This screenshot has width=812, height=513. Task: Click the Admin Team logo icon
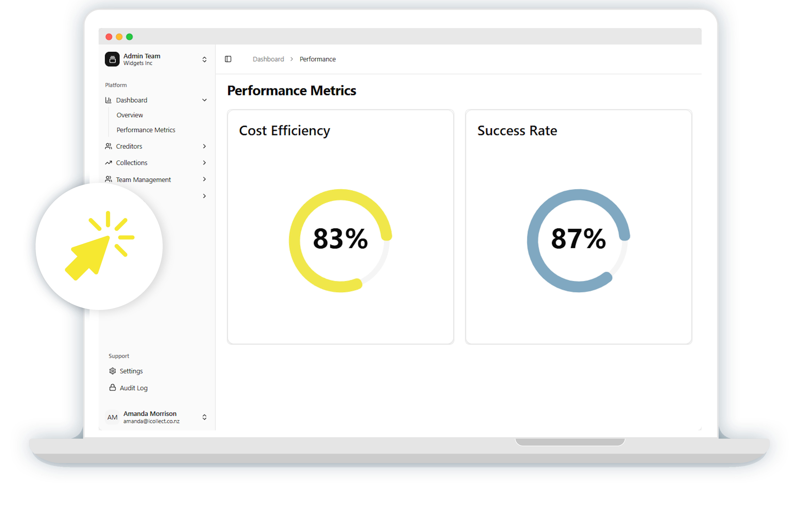112,59
